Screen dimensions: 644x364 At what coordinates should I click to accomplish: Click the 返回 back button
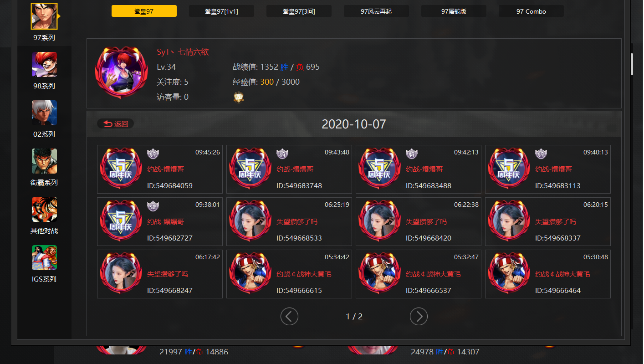pyautogui.click(x=116, y=124)
